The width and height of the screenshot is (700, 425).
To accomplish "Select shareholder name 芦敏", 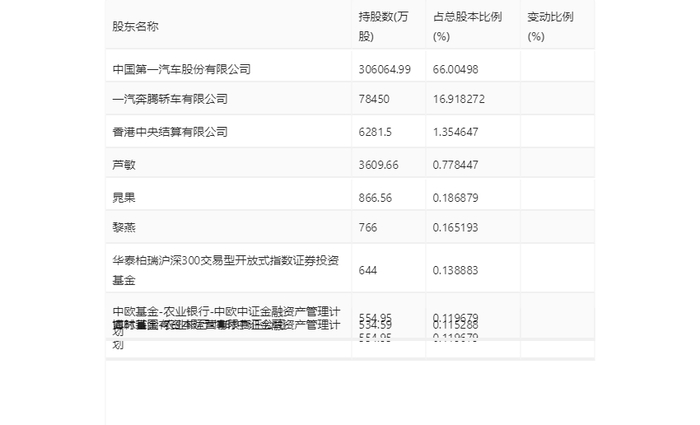I will click(x=124, y=165).
